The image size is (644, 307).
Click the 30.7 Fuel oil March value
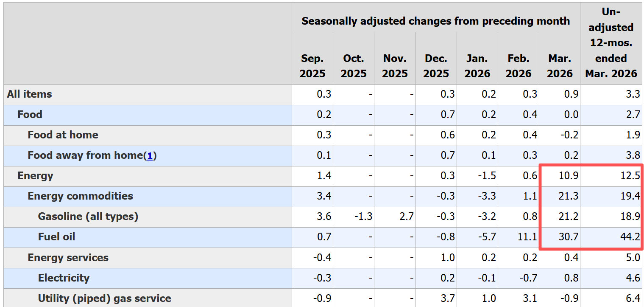click(569, 237)
